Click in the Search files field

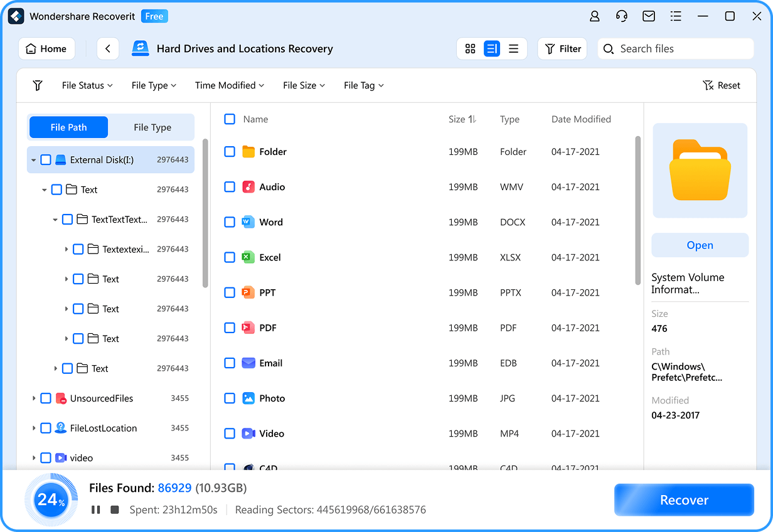pos(676,49)
